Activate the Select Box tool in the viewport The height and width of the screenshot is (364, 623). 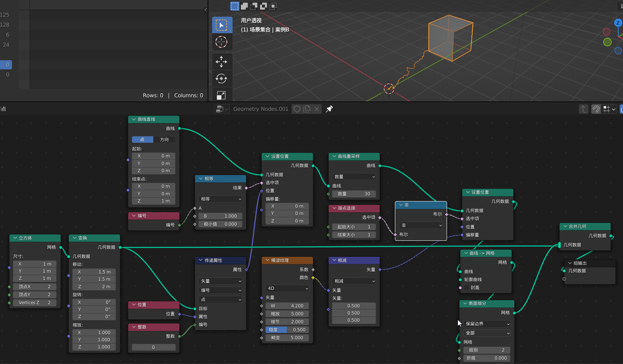[x=221, y=25]
